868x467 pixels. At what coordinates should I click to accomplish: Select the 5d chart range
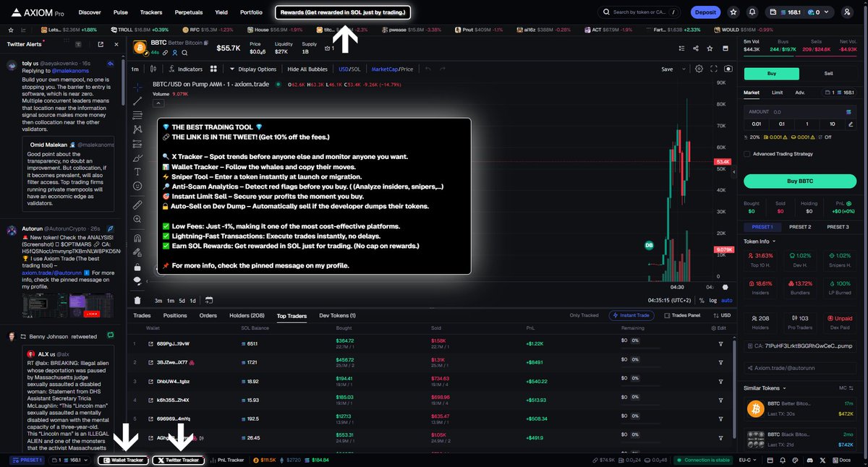[182, 300]
